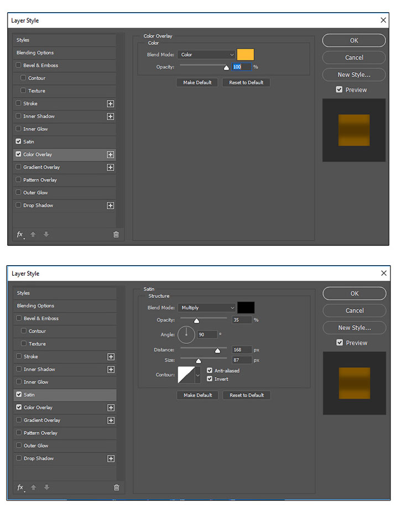Select Blending Options in top dialog sidebar
Image resolution: width=401 pixels, height=532 pixels.
click(x=64, y=53)
